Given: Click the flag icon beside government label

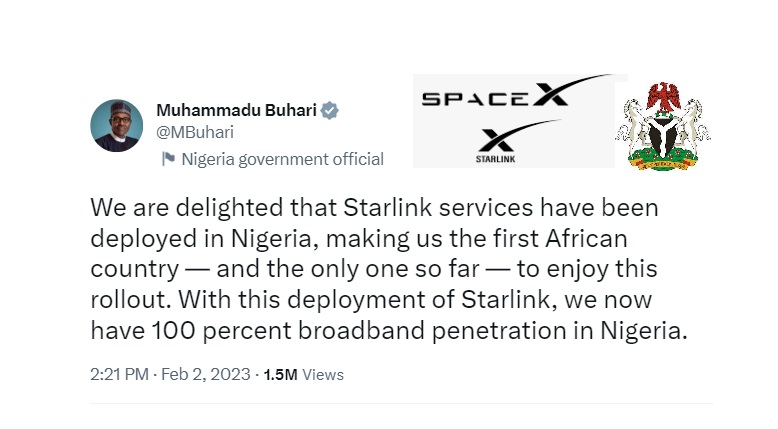Looking at the screenshot, I should (168, 159).
